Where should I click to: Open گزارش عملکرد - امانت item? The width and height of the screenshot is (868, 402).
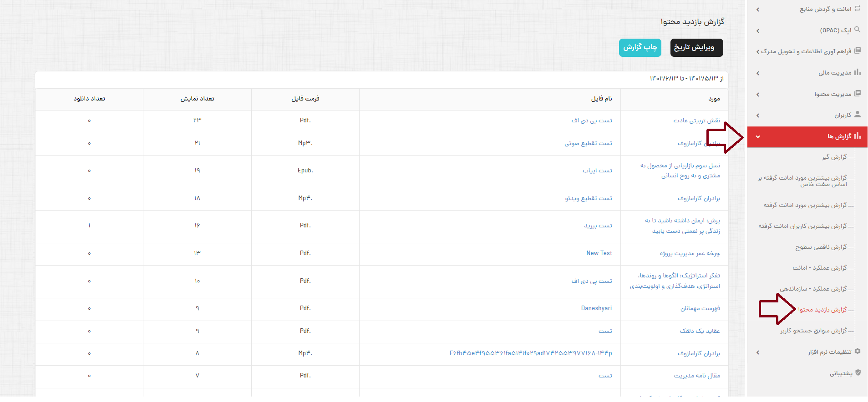[x=820, y=268]
